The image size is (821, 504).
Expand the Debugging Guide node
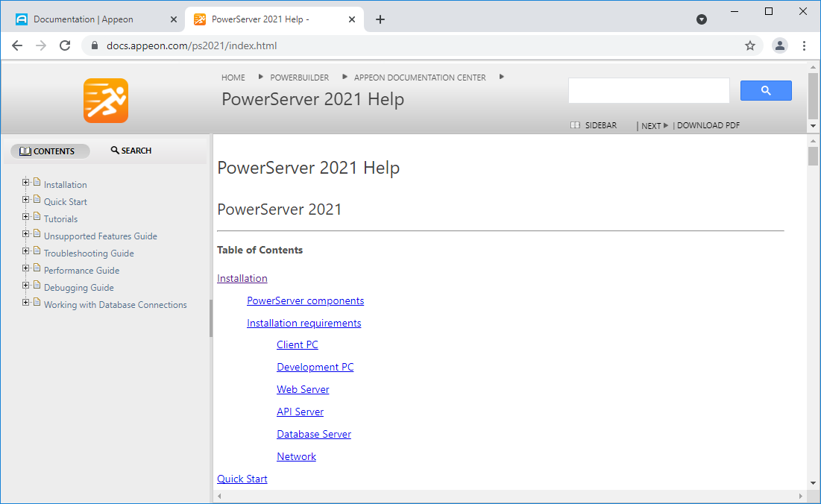[x=25, y=286]
